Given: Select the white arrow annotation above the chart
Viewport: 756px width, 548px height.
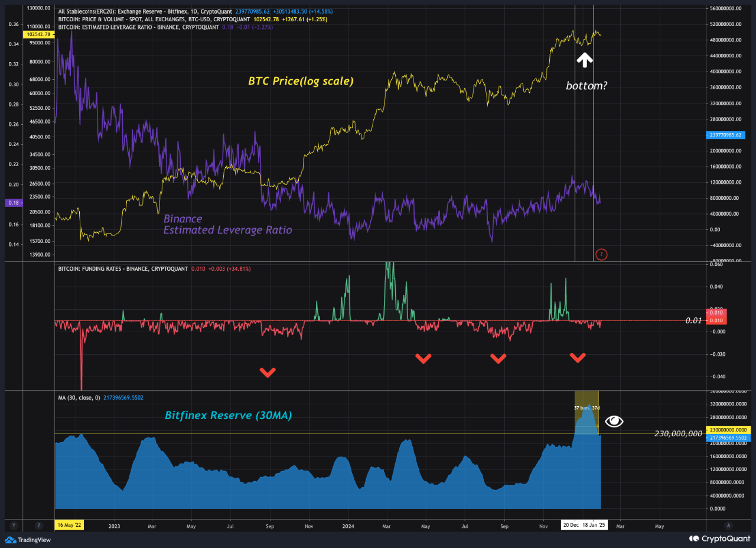Looking at the screenshot, I should click(584, 59).
